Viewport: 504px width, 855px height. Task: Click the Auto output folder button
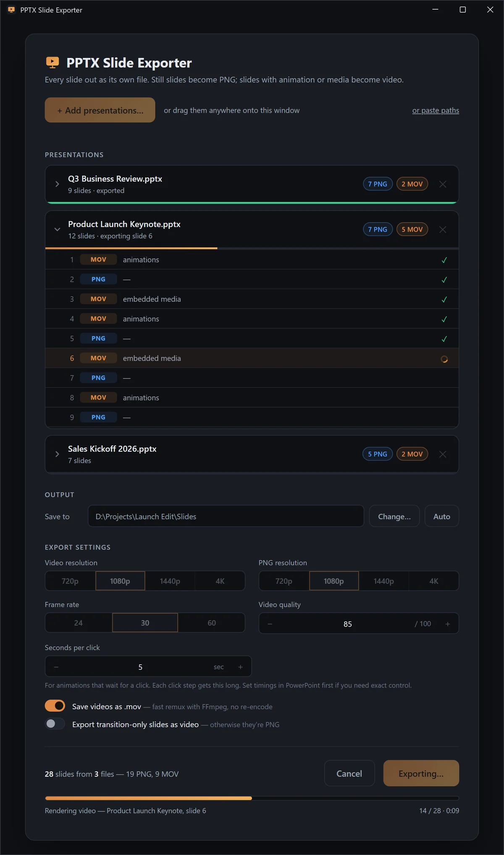click(x=442, y=516)
